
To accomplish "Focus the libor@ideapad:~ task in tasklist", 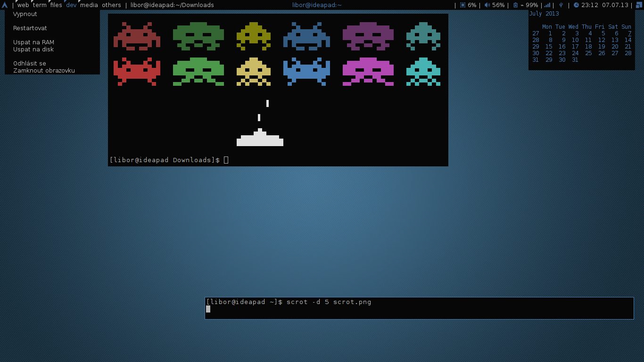I will (317, 5).
